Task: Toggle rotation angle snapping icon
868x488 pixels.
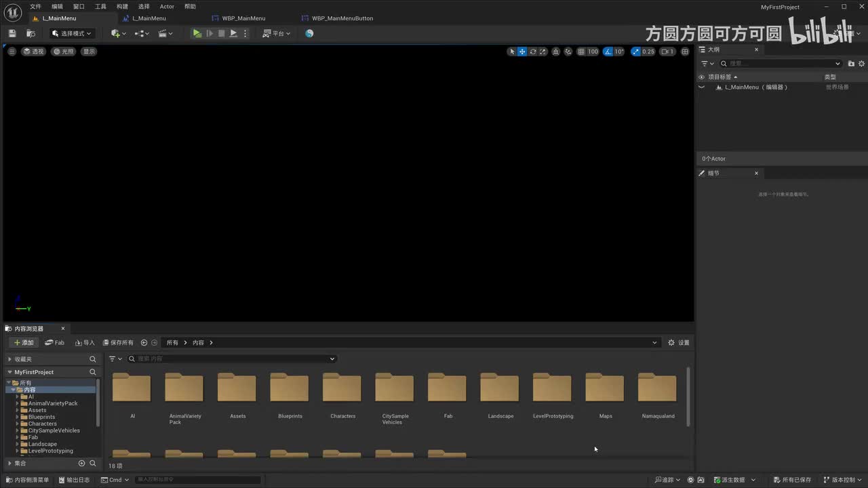Action: coord(608,52)
